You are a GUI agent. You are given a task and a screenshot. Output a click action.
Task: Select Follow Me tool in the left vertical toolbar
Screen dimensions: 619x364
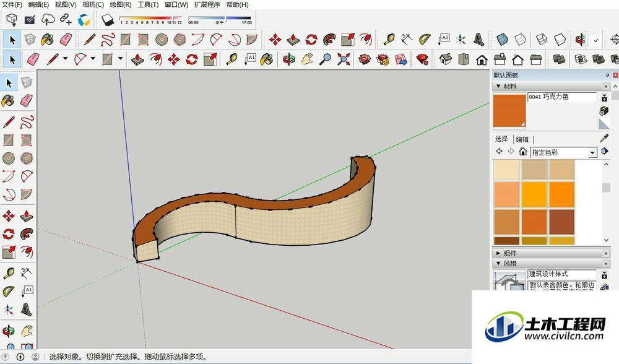pos(27,234)
